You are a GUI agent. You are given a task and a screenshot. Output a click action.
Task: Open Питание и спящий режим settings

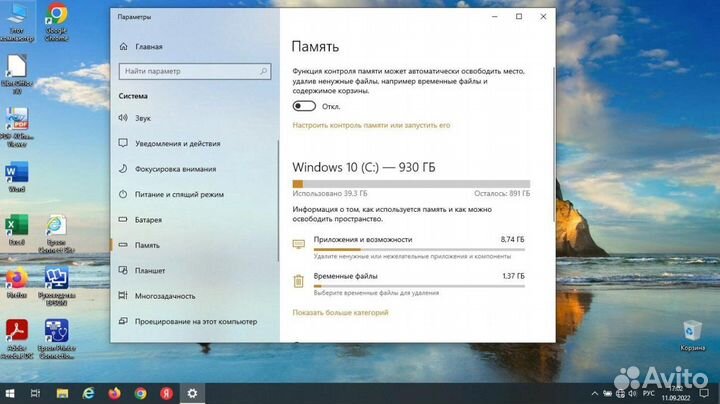180,194
